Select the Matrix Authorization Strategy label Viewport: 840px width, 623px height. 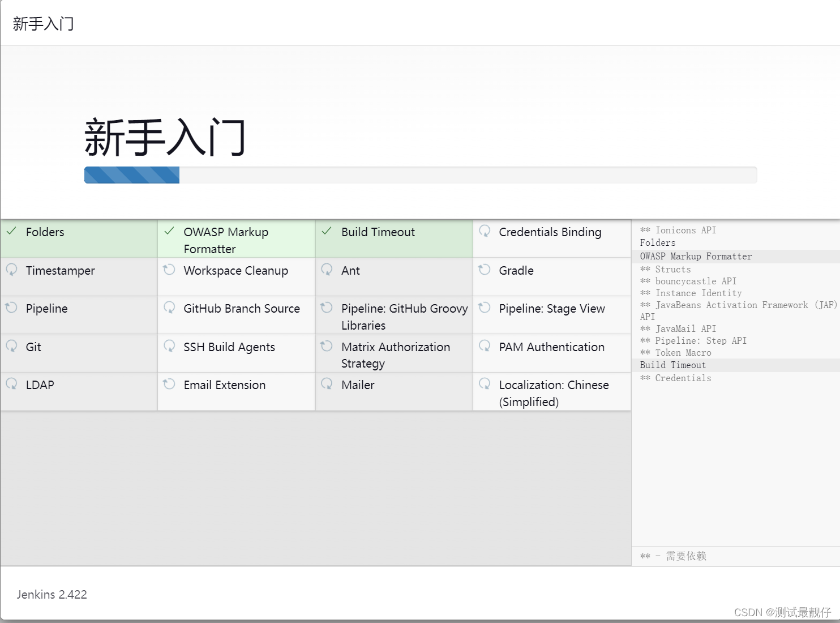coord(396,355)
